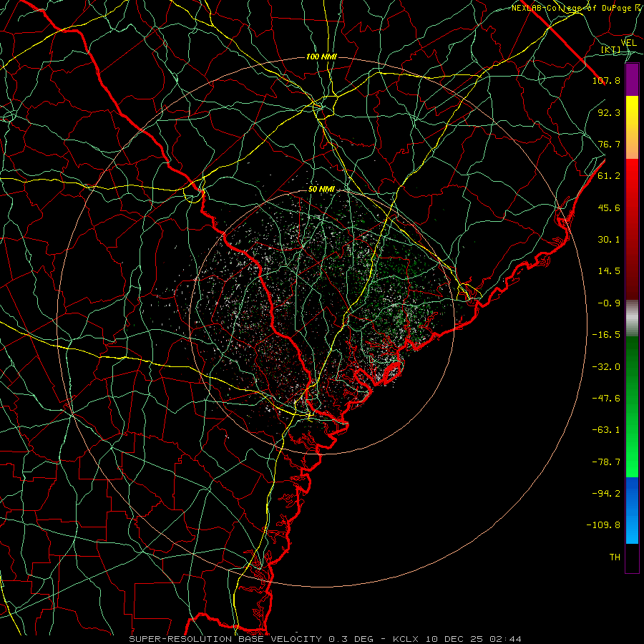The width and height of the screenshot is (644, 644).
Task: Click the 76.7 scale value
Action: click(x=609, y=144)
